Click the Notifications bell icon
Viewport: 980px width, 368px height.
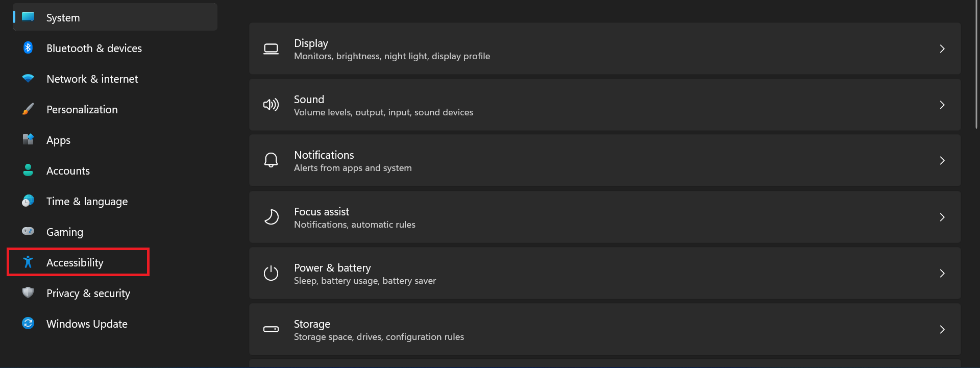coord(271,160)
